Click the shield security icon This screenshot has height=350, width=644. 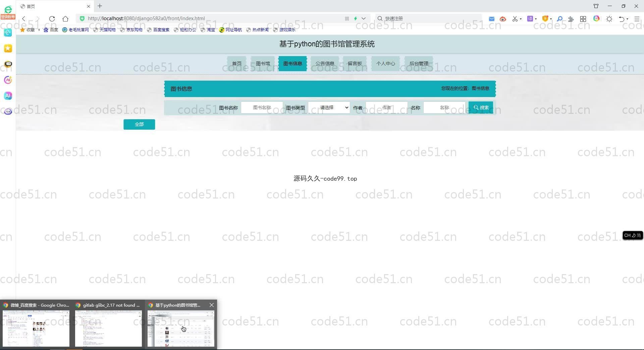click(x=545, y=18)
